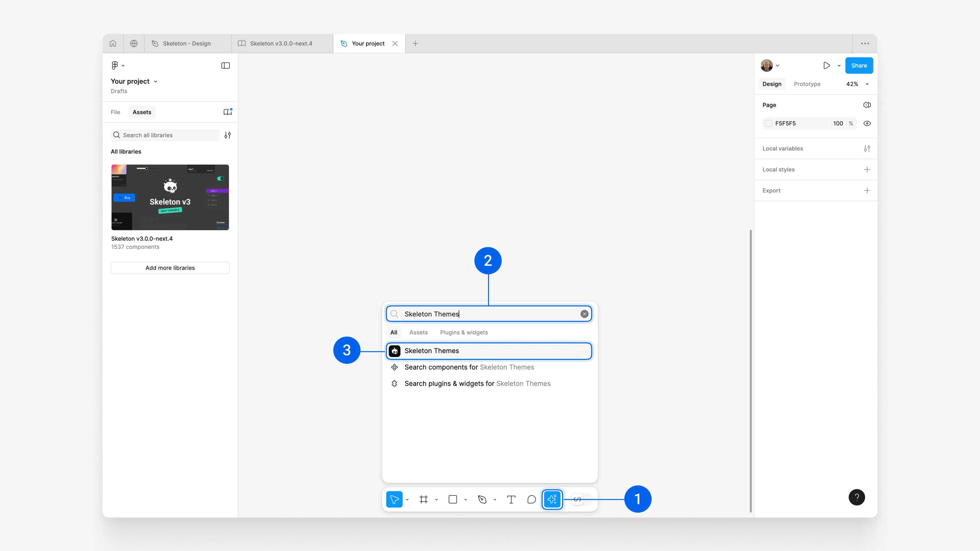This screenshot has height=551, width=980.
Task: Select the Text tool
Action: pos(511,499)
